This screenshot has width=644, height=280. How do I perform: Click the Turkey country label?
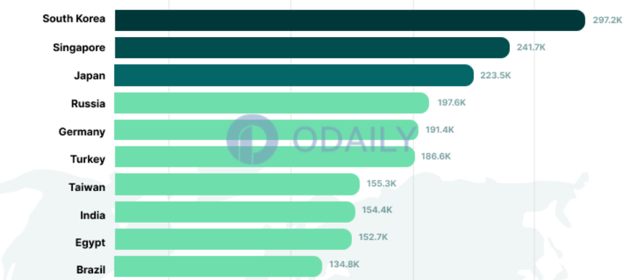click(88, 159)
